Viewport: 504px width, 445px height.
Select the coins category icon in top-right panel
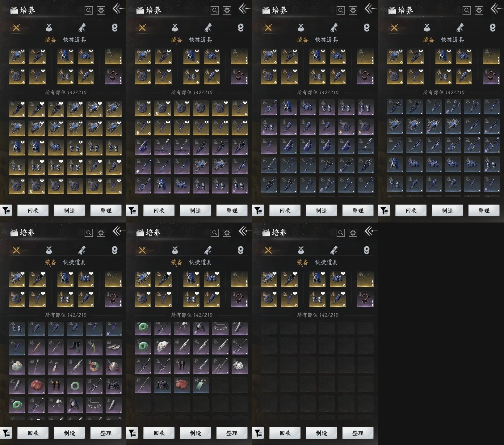tap(493, 28)
